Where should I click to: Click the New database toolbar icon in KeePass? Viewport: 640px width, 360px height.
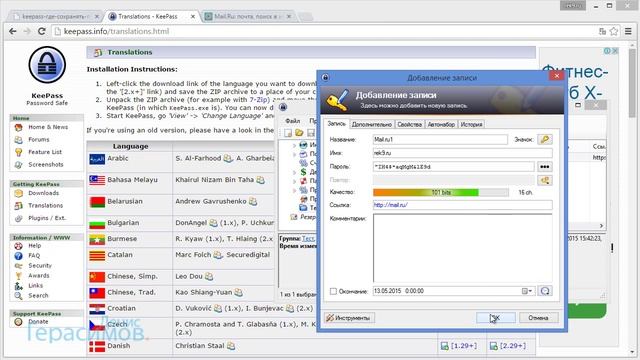coord(288,133)
